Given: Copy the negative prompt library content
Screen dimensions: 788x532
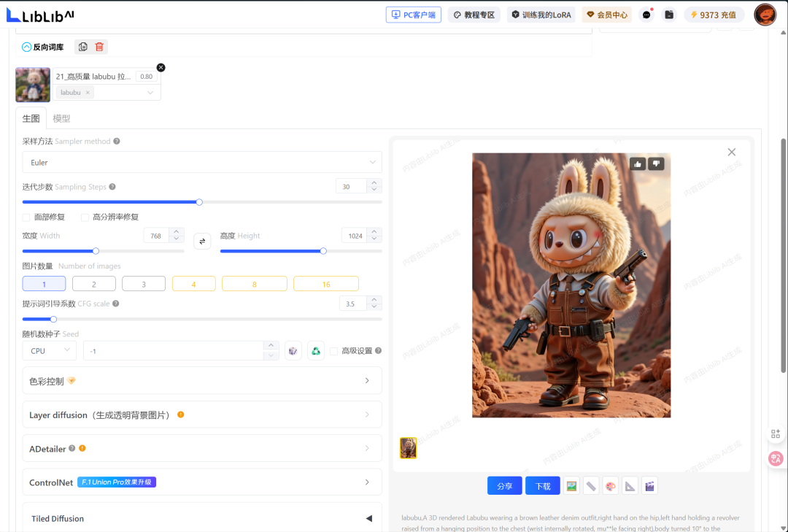Looking at the screenshot, I should [83, 47].
